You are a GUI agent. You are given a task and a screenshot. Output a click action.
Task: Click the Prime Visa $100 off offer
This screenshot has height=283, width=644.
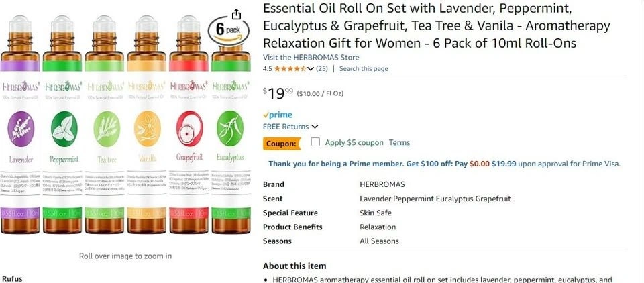coord(444,164)
